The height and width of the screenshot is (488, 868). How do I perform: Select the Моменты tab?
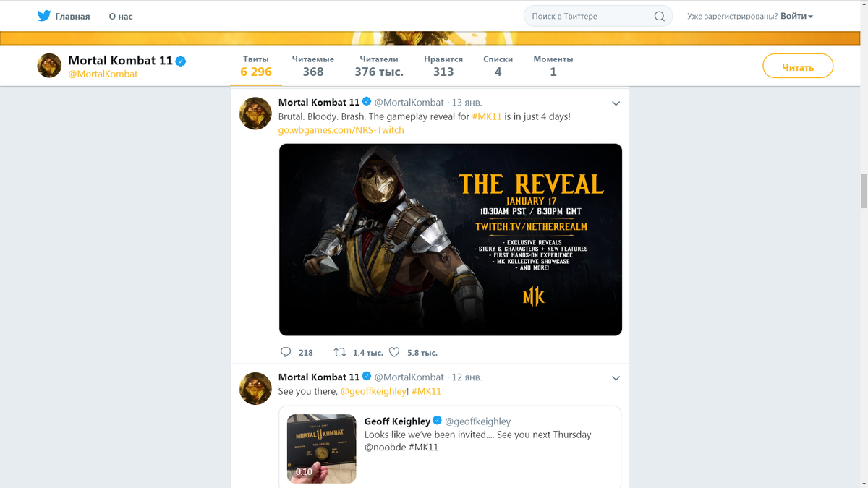click(x=553, y=66)
